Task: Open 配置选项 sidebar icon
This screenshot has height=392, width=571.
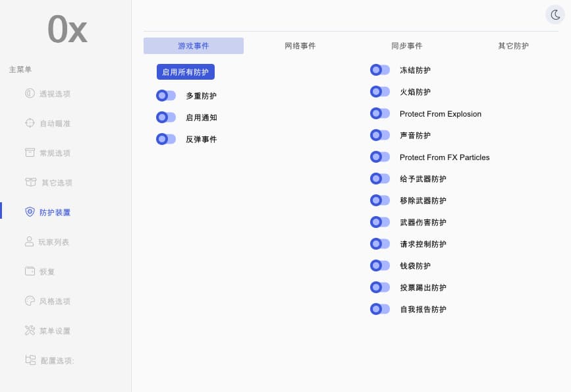Action: point(30,360)
